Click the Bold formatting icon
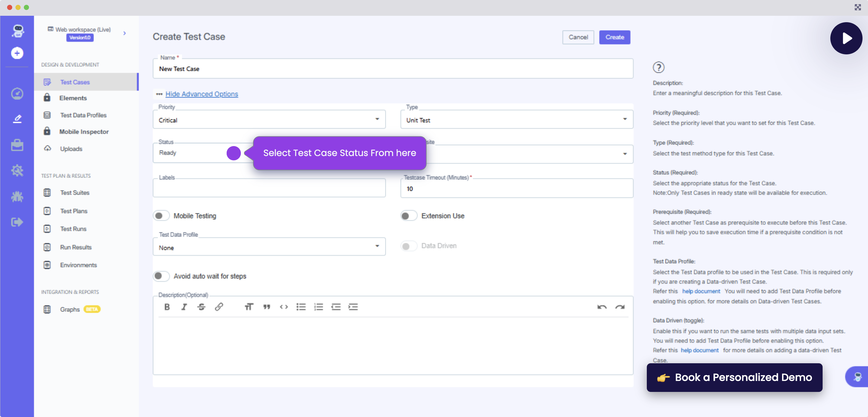 pyautogui.click(x=167, y=307)
